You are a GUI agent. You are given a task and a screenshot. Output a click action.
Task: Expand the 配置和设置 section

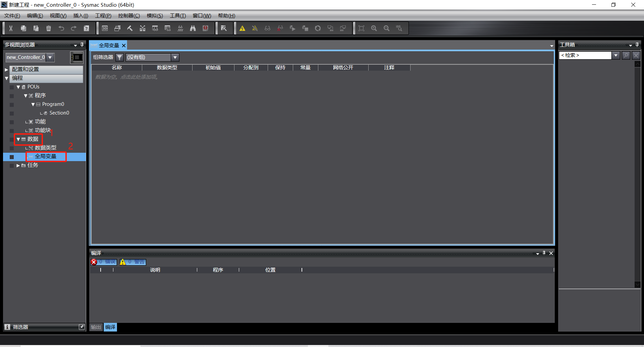[6, 70]
